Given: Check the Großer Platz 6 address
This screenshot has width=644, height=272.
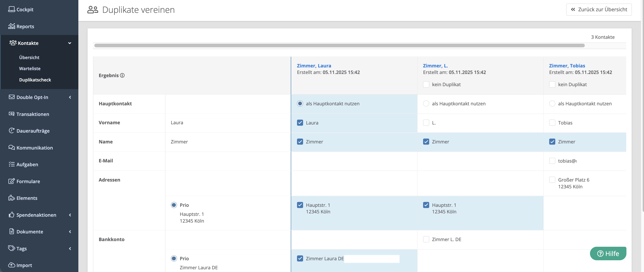Looking at the screenshot, I should coord(552,180).
